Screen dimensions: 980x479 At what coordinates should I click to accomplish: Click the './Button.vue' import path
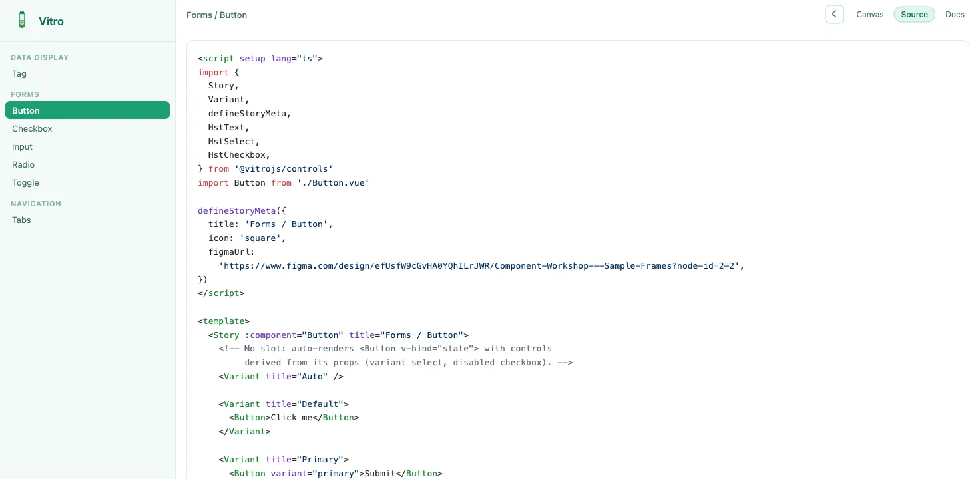333,182
